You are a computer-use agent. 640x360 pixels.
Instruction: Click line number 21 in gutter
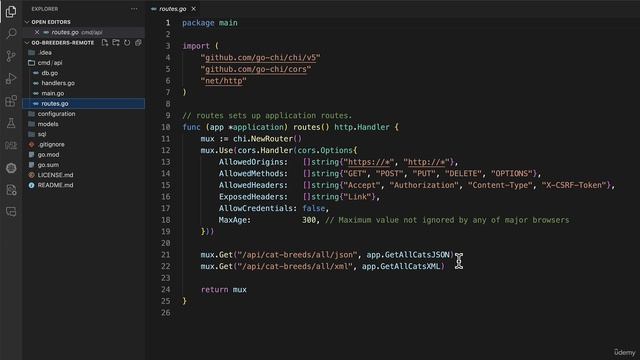click(x=166, y=255)
